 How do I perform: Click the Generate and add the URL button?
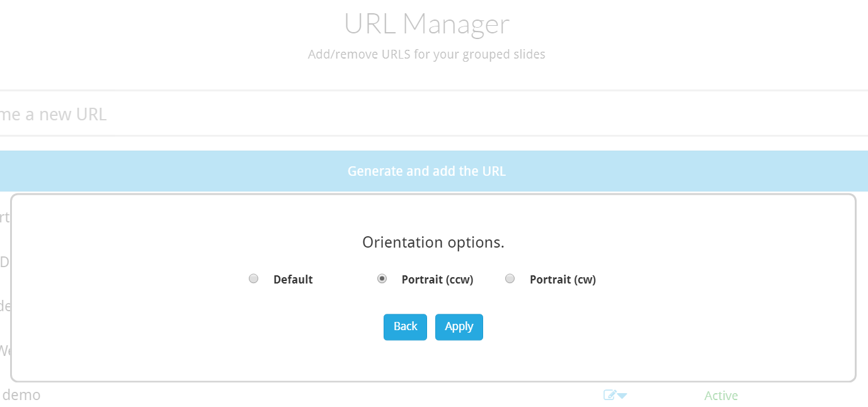tap(426, 171)
